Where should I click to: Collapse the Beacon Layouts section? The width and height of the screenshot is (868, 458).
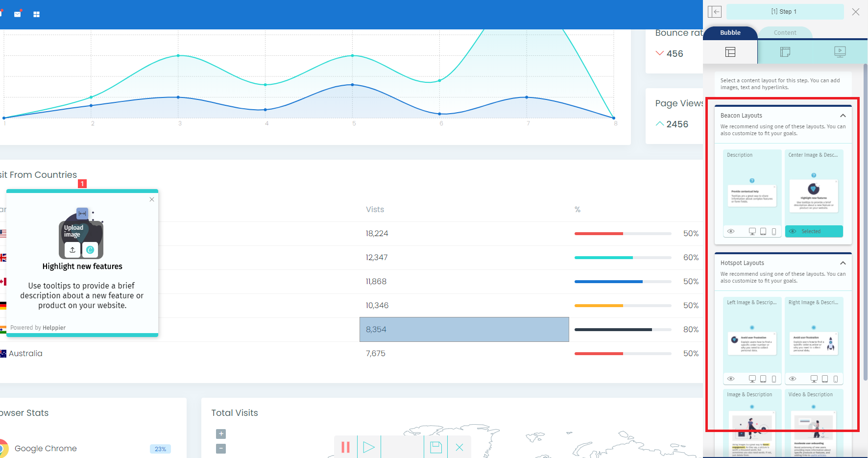click(843, 116)
